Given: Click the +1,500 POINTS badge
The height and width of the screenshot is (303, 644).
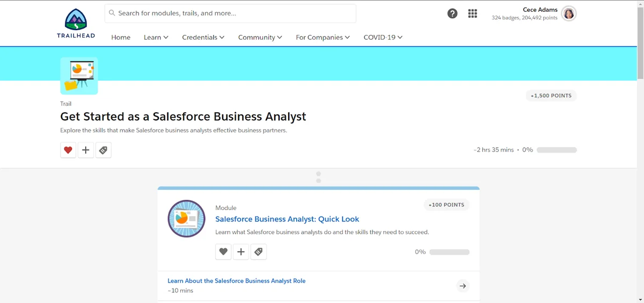Looking at the screenshot, I should 551,96.
